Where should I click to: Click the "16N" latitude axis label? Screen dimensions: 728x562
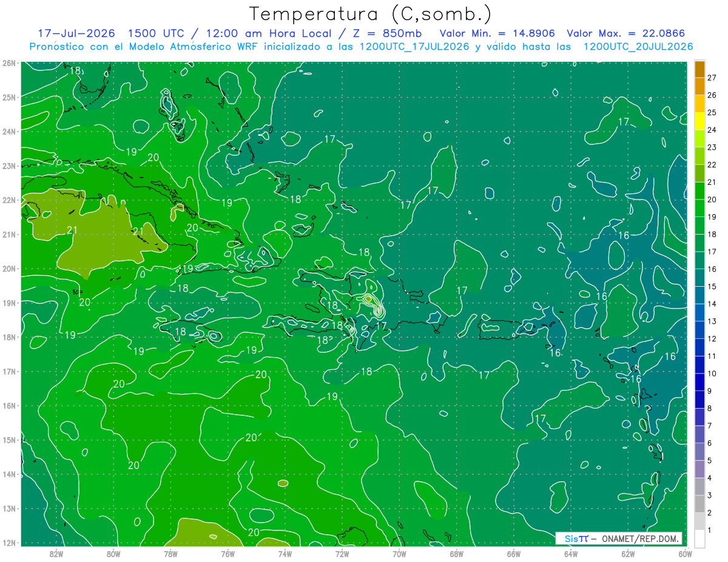[8, 406]
